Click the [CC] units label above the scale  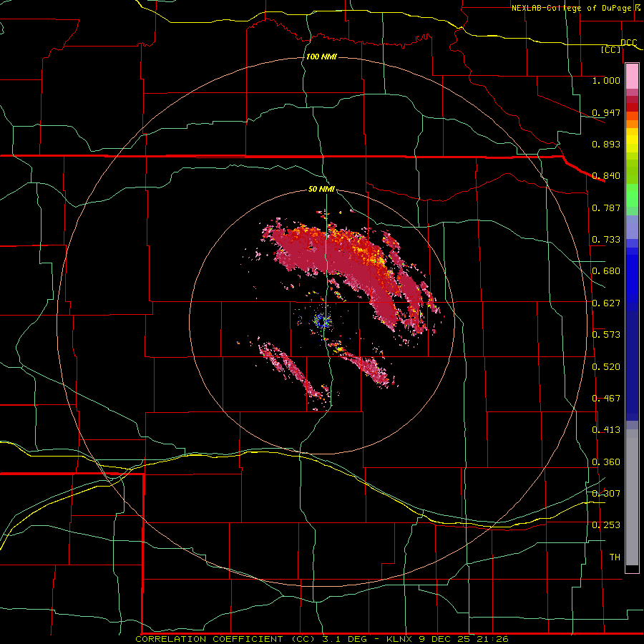[x=610, y=49]
